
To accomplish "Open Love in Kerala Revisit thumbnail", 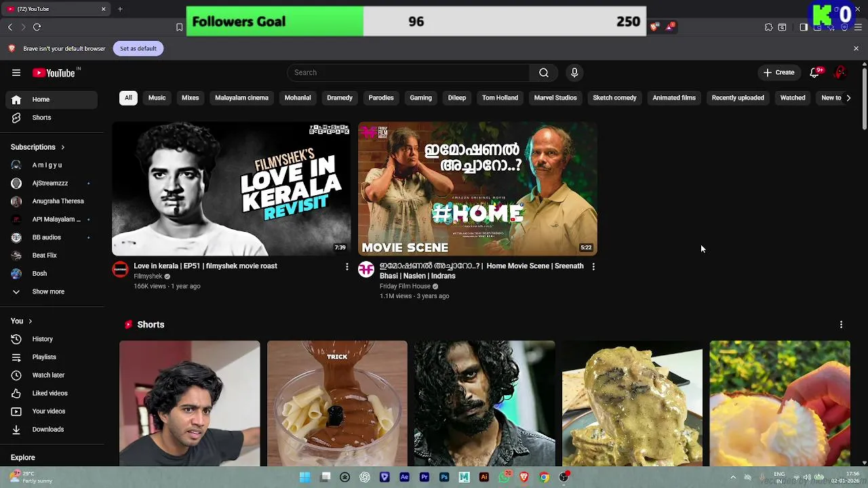I will point(231,188).
